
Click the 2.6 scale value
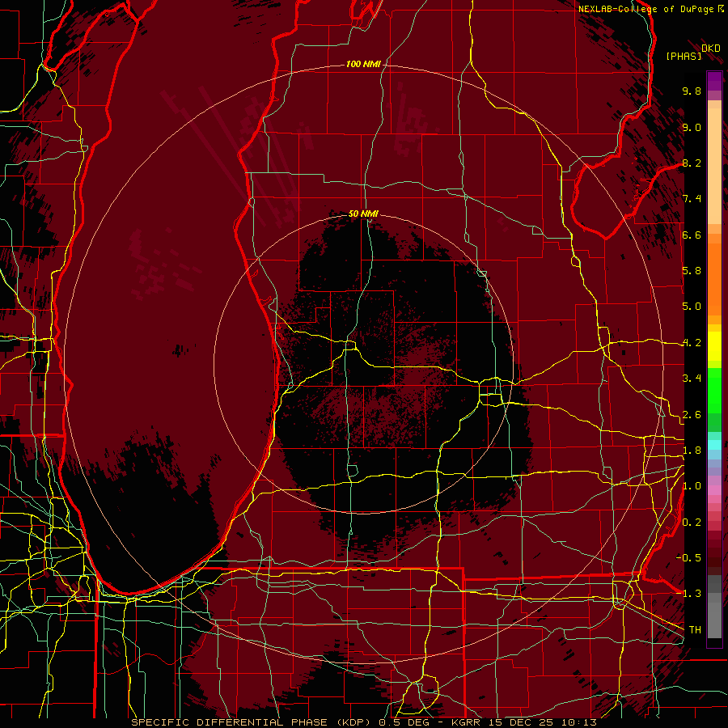click(692, 415)
